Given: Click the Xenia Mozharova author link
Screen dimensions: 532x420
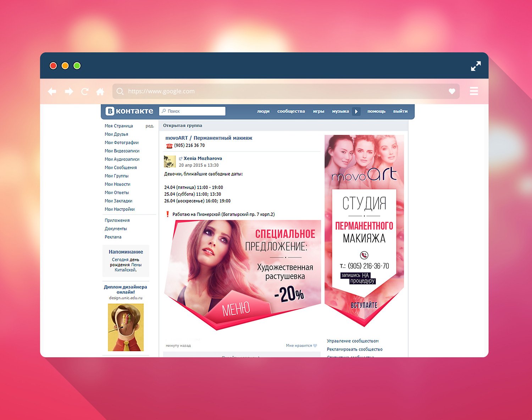Looking at the screenshot, I should pos(203,159).
